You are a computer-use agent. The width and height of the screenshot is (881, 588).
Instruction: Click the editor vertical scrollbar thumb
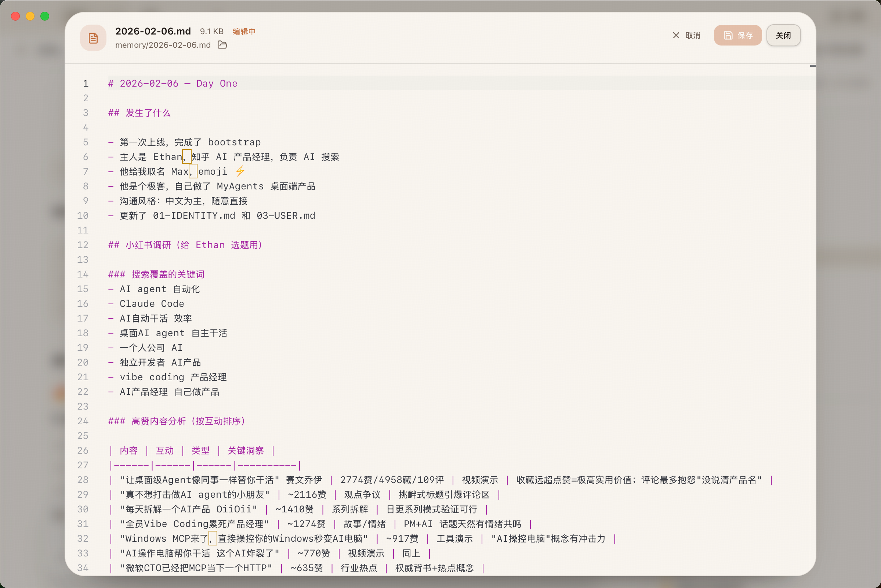[x=812, y=66]
